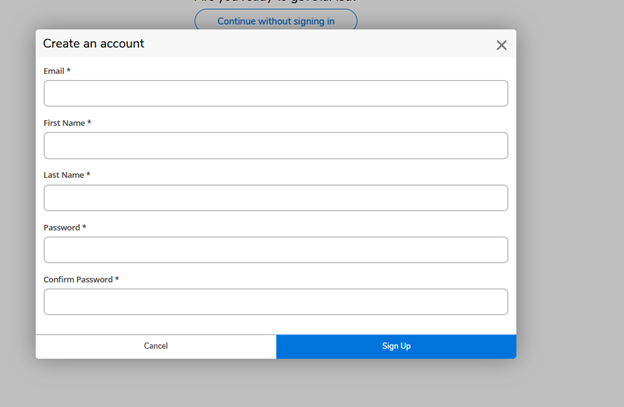
Task: Select the Last Name input field
Action: (275, 197)
